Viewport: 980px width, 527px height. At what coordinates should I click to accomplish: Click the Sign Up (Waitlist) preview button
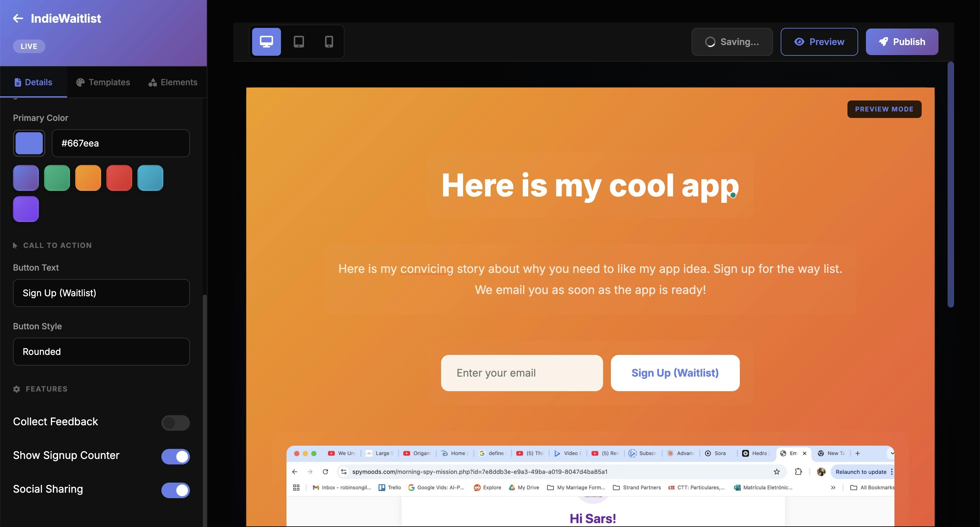[675, 373]
